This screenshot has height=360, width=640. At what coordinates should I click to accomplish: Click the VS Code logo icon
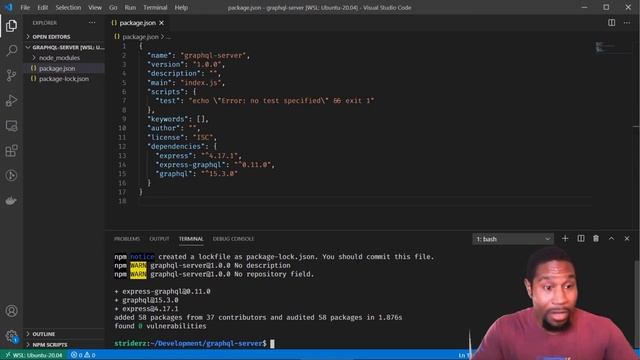[9, 7]
